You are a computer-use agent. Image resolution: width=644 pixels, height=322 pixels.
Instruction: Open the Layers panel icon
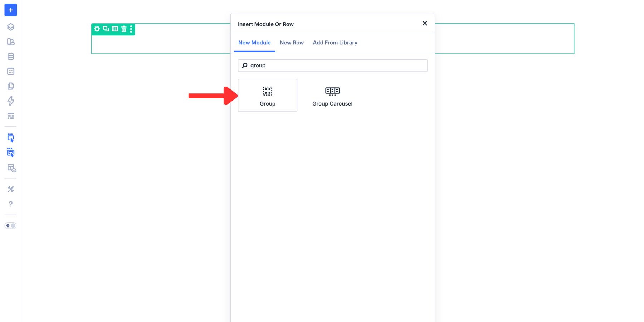11,27
